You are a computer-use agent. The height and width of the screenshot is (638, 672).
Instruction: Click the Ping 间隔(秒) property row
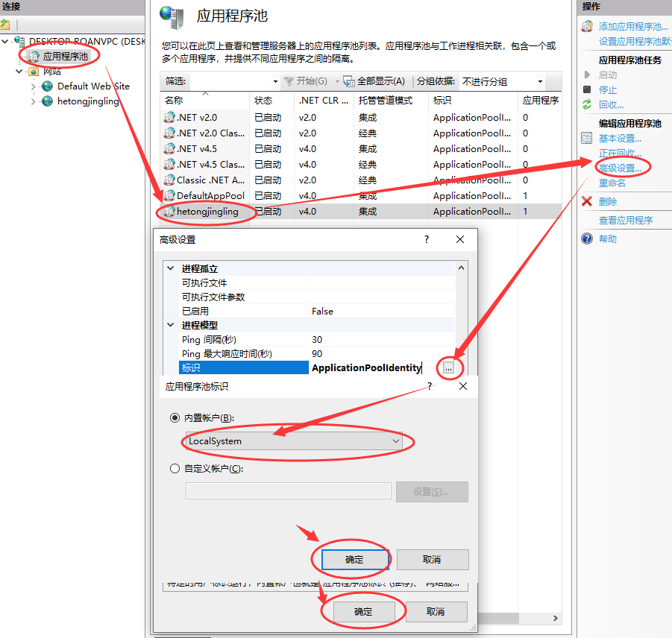click(x=317, y=340)
